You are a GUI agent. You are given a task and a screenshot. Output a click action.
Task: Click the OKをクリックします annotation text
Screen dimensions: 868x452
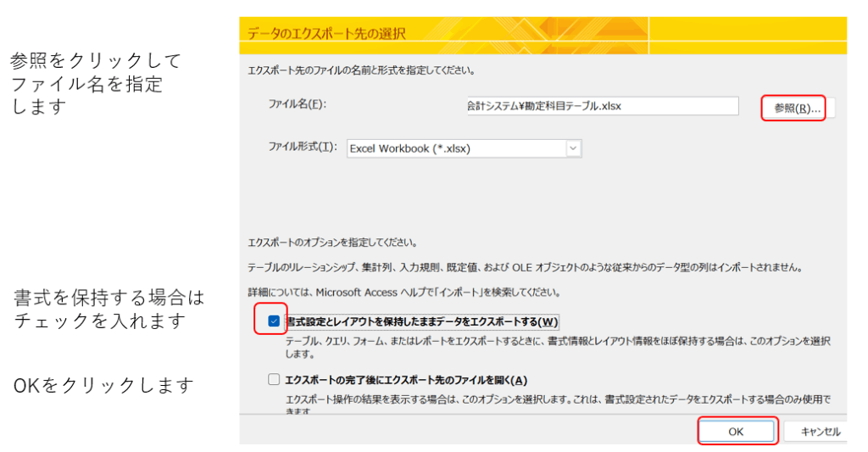point(103,386)
